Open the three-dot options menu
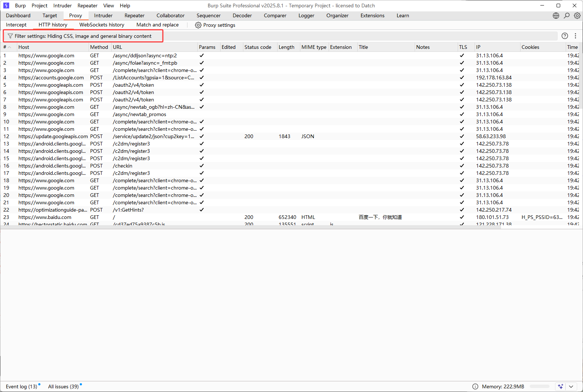 pos(575,36)
